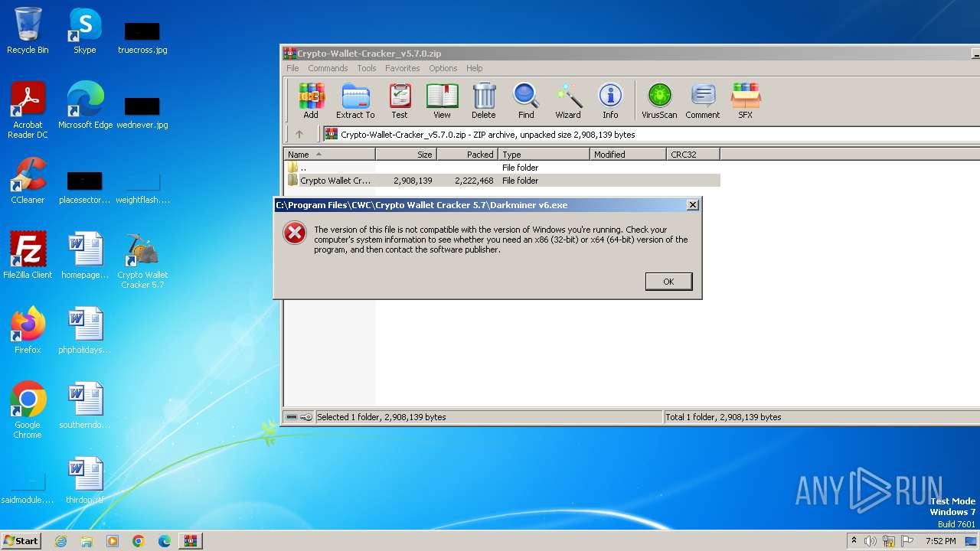Select the saidmodule desktop file
This screenshot has height=551, width=980.
28,487
